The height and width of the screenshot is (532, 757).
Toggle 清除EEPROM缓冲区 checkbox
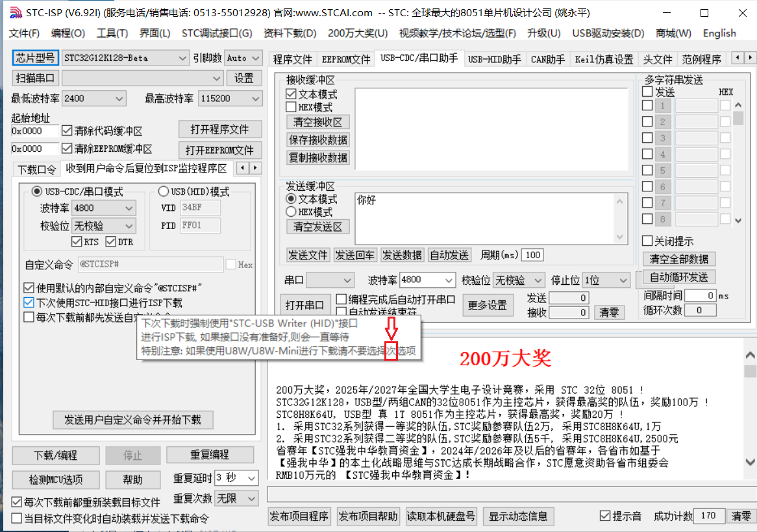click(67, 149)
